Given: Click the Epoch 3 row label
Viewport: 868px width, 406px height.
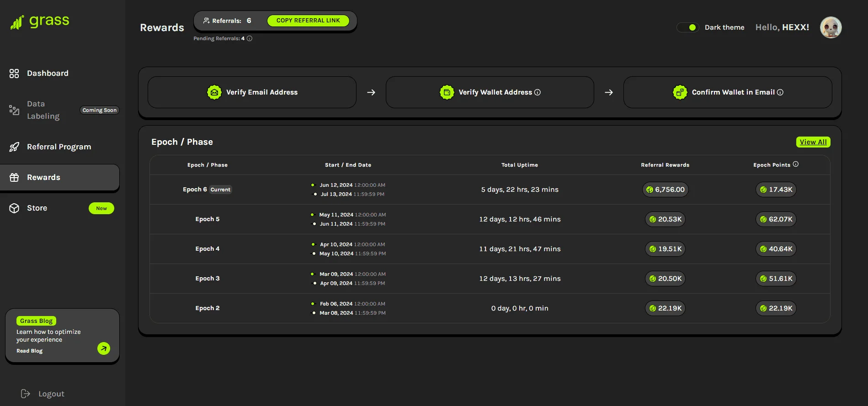Looking at the screenshot, I should [x=208, y=279].
